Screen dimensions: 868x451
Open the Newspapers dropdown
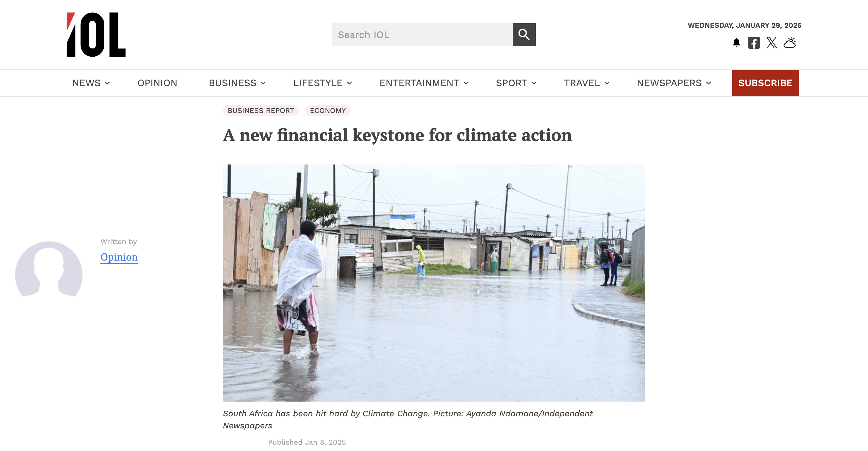click(674, 83)
